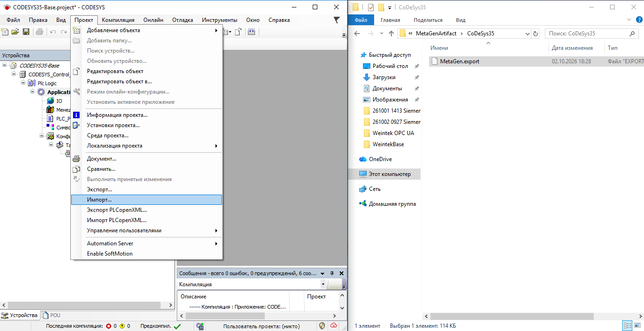Open Рабочий стол in quick access
644x331 pixels.
390,66
